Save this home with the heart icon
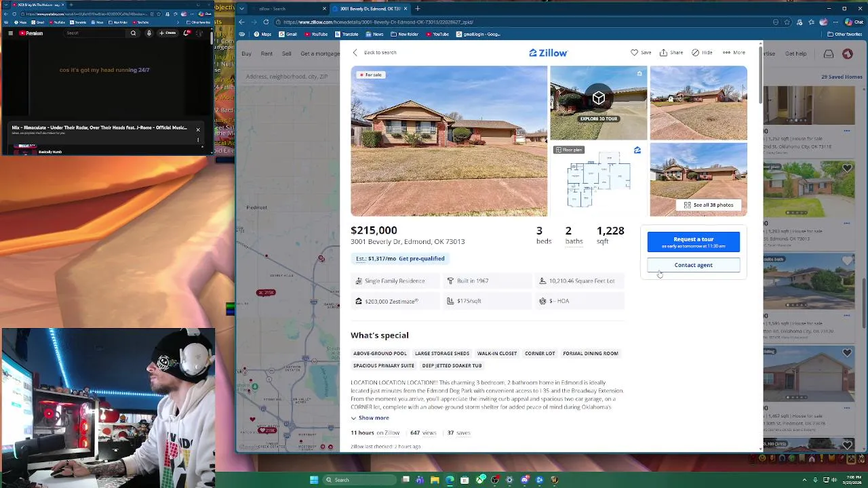868x488 pixels. pyautogui.click(x=635, y=52)
